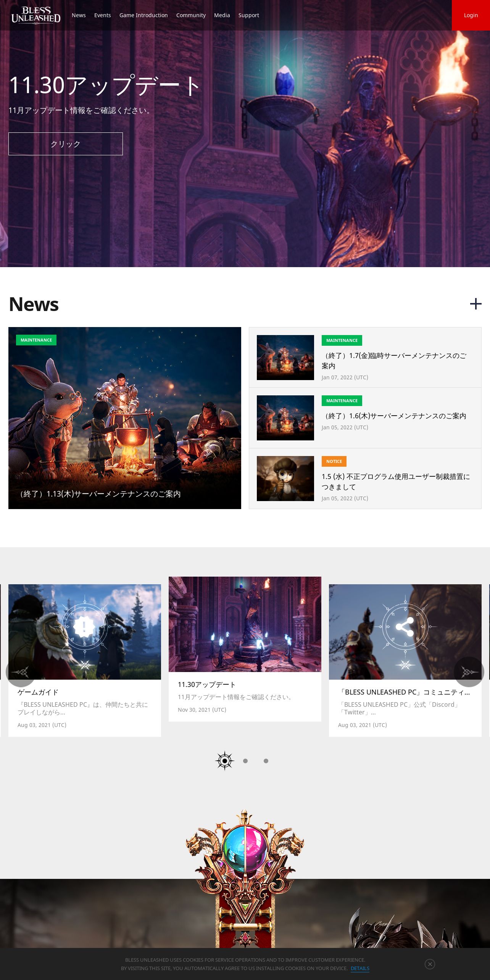Click Jan 07, 2022 (UTC) date text
This screenshot has height=980, width=490.
[345, 377]
